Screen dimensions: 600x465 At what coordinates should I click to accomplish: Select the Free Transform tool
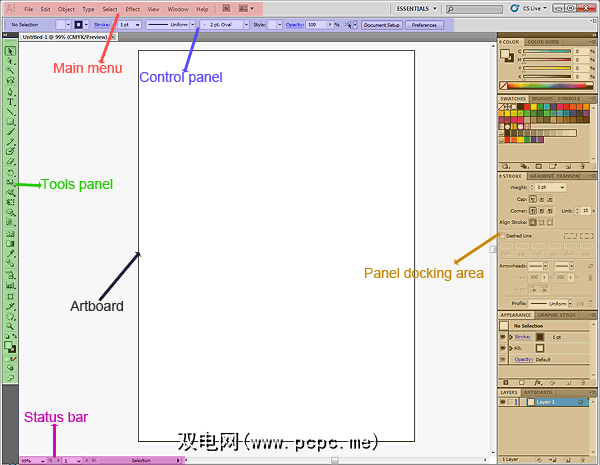10,202
